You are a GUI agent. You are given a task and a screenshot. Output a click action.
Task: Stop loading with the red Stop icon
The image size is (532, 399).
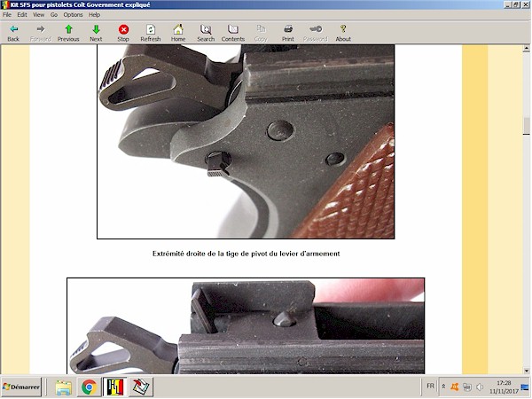coord(123,34)
